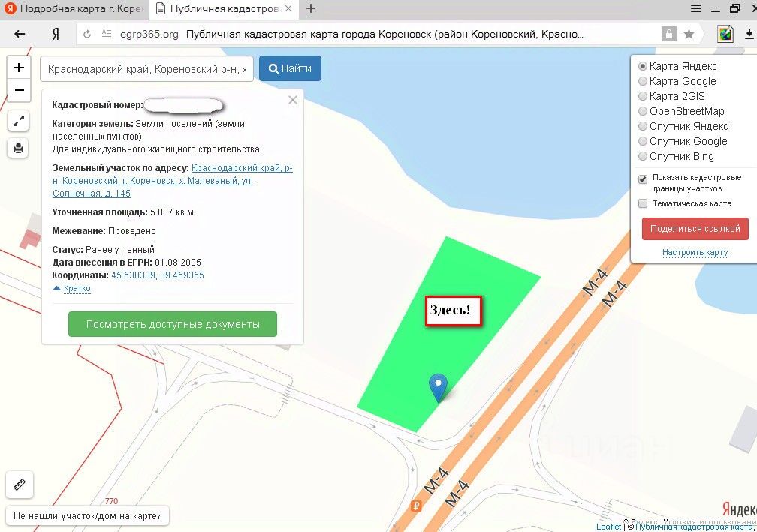Click the Найти search button

point(290,68)
